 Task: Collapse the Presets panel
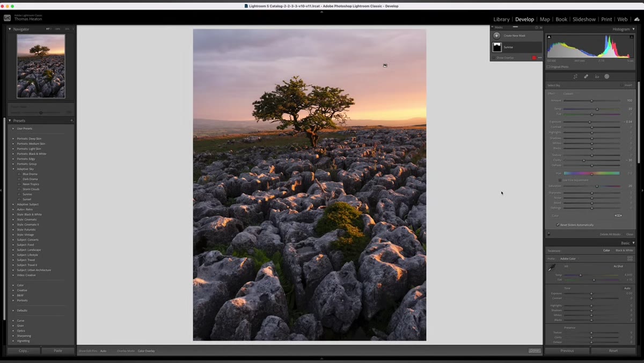[x=10, y=120]
